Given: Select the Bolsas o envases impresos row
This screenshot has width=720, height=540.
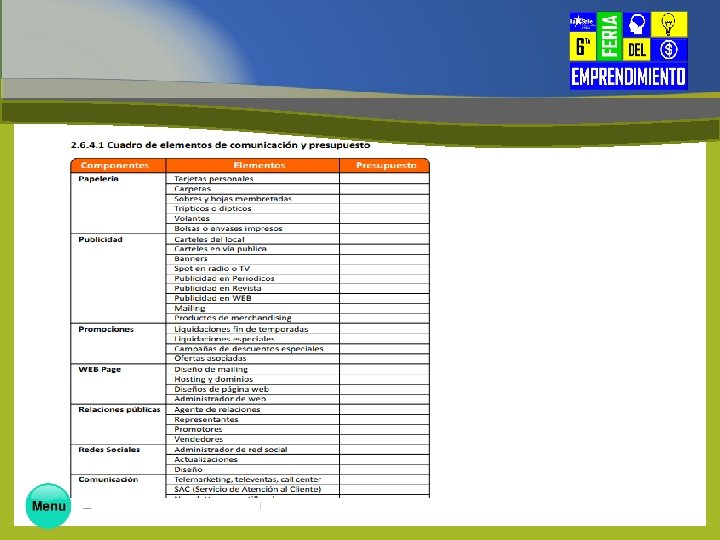Looking at the screenshot, I should (x=253, y=228).
